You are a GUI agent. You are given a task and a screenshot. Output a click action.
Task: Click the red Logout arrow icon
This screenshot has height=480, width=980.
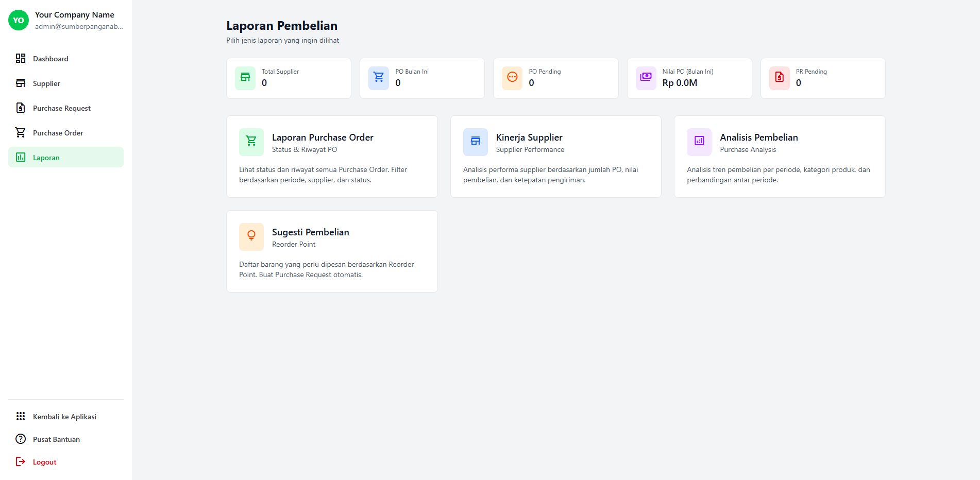point(21,462)
